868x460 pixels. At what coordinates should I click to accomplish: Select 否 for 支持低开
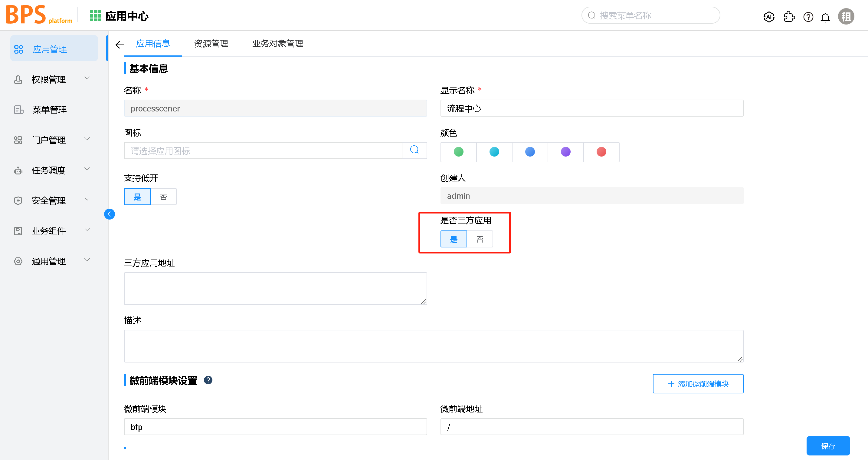coord(163,197)
